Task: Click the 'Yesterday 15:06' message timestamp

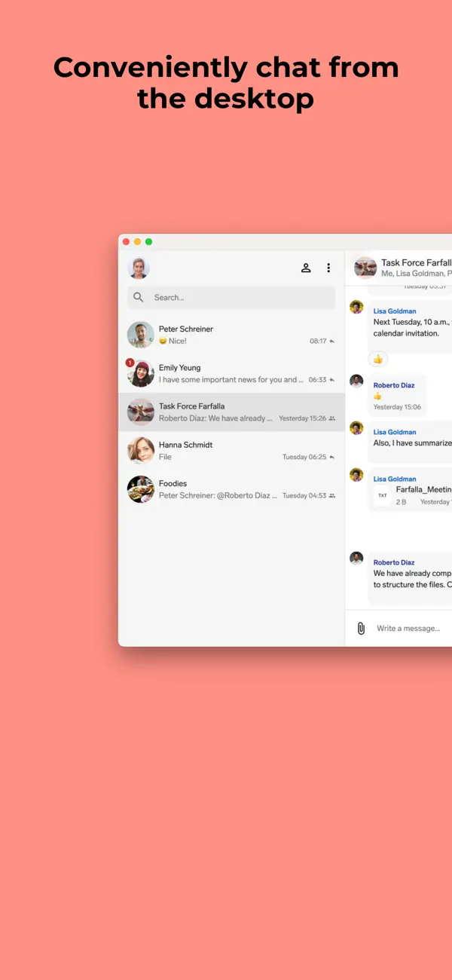Action: click(397, 407)
